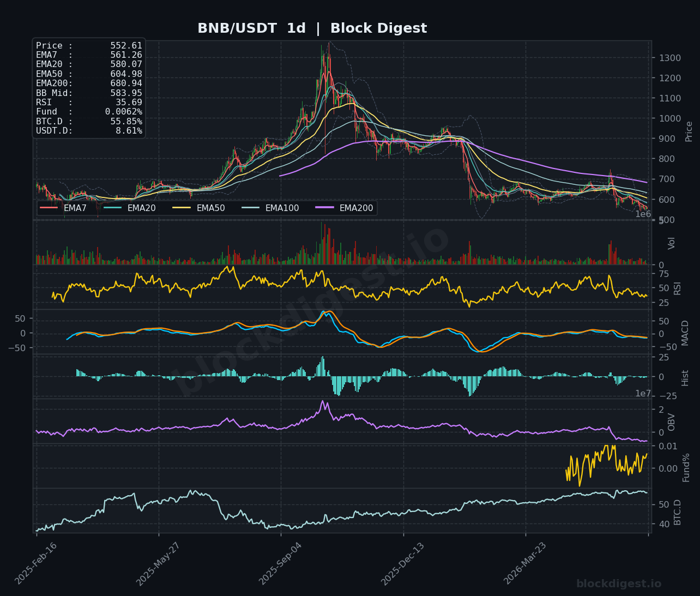The image size is (700, 596).
Task: Click the BTC.D axis value 40
Action: click(663, 524)
